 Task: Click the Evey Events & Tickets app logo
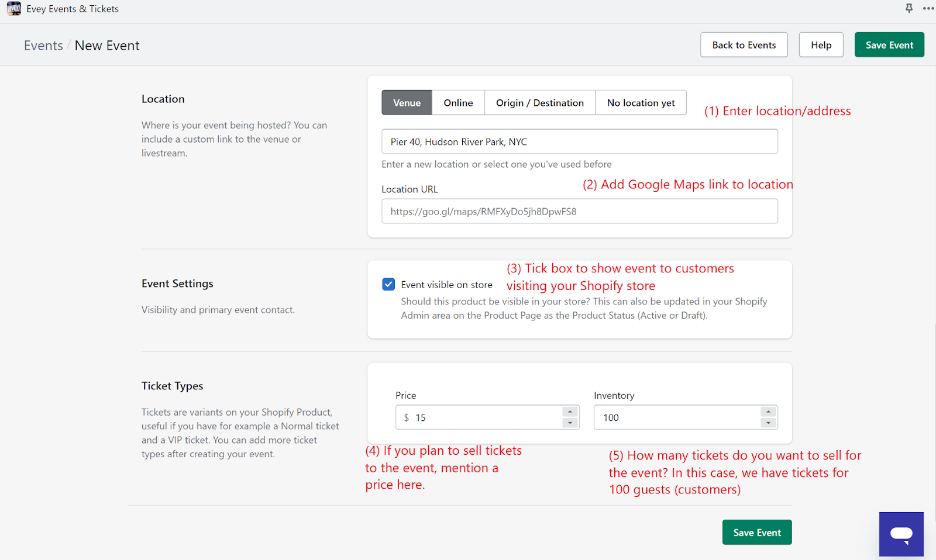click(13, 9)
